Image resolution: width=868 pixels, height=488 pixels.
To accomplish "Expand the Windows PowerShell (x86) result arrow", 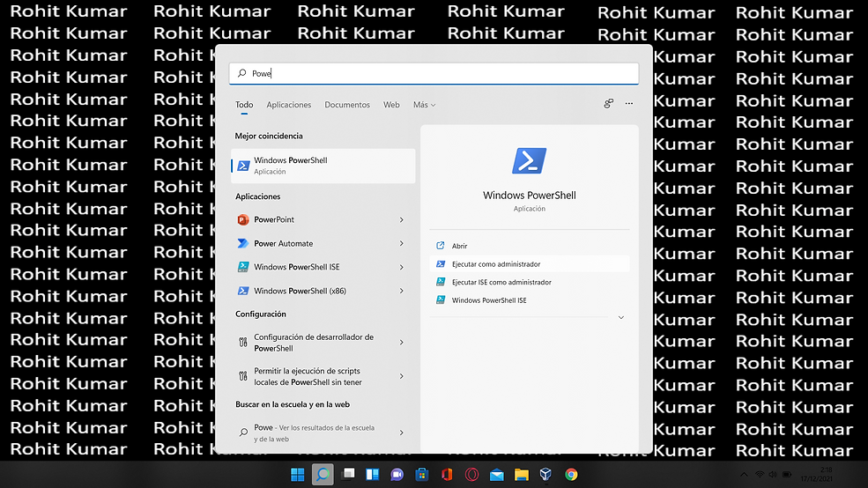I will pos(401,291).
